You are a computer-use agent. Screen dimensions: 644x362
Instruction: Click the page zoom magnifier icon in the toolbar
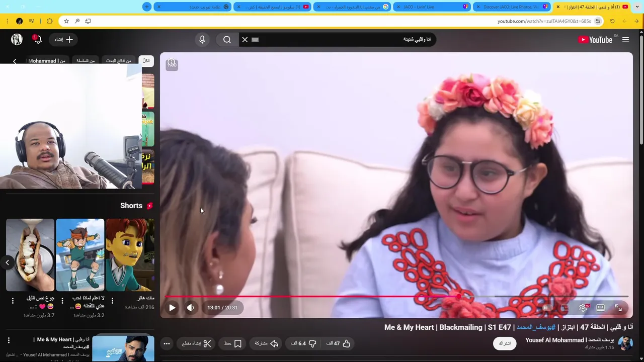point(77,21)
